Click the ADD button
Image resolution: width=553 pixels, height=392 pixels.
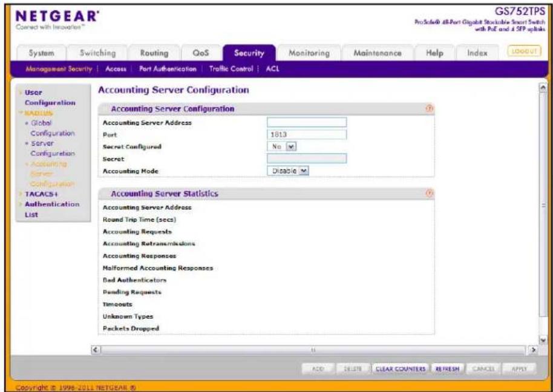pyautogui.click(x=318, y=369)
